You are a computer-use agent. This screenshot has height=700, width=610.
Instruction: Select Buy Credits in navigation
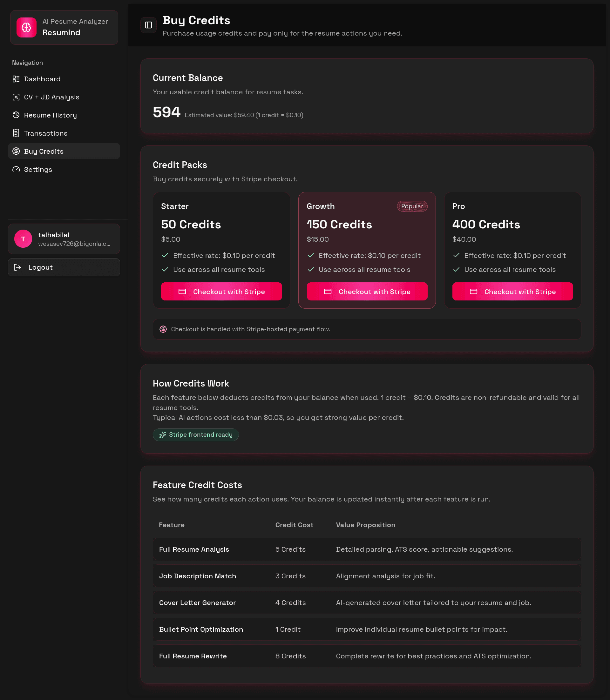click(64, 151)
